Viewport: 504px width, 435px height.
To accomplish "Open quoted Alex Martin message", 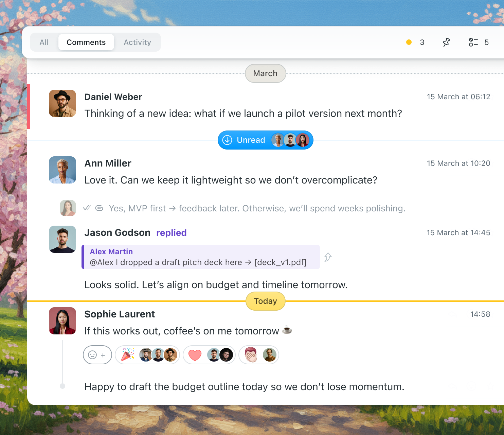I will pos(201,257).
